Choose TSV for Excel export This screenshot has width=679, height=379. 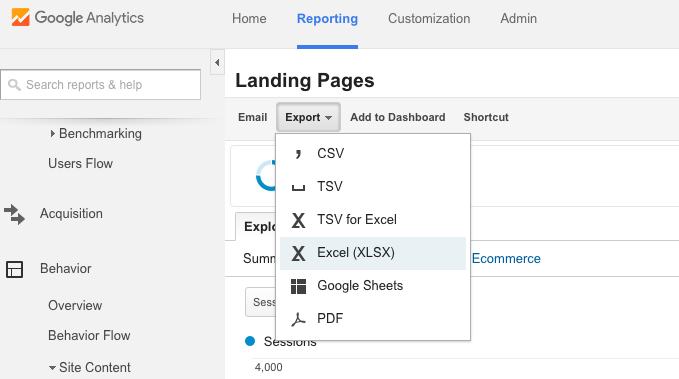(373, 220)
